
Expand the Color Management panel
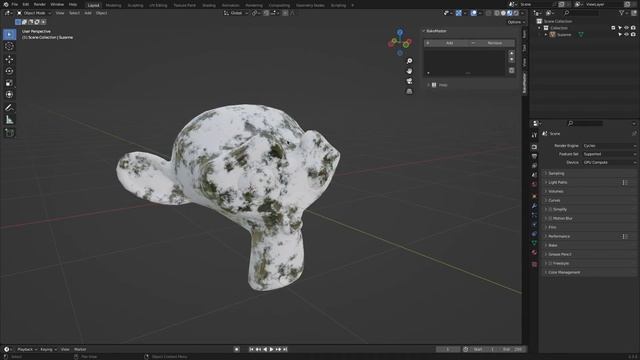pyautogui.click(x=590, y=272)
